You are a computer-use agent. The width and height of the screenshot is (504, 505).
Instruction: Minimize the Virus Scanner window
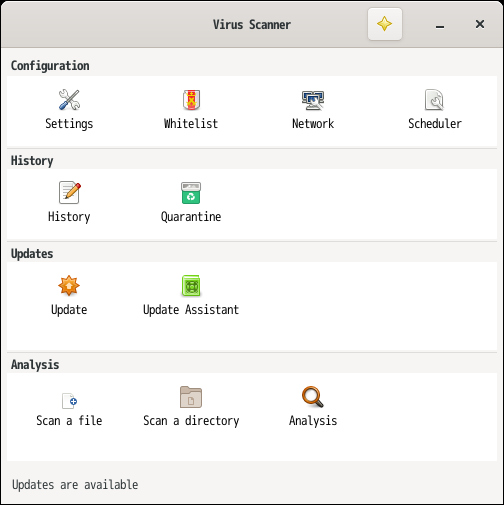point(440,25)
